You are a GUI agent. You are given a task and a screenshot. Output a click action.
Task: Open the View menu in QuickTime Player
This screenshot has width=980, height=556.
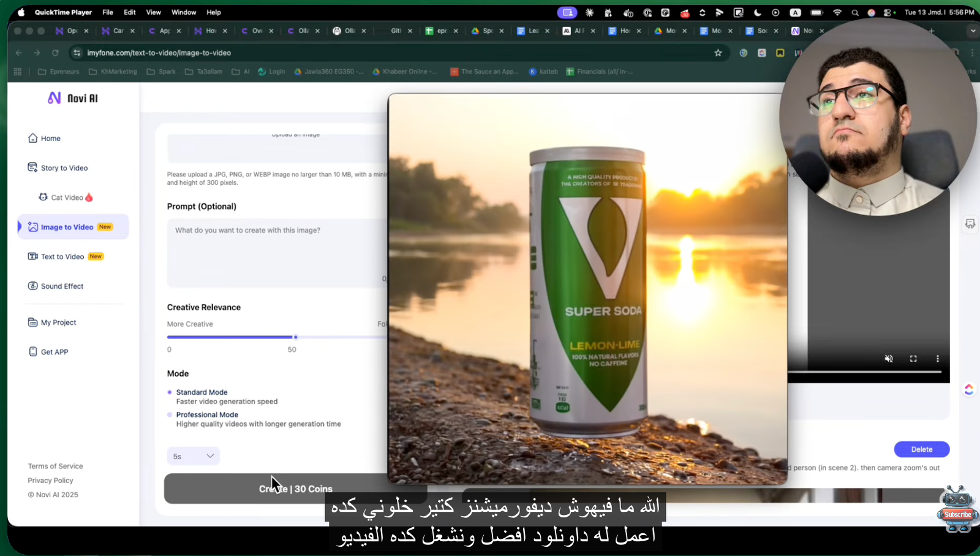point(153,12)
